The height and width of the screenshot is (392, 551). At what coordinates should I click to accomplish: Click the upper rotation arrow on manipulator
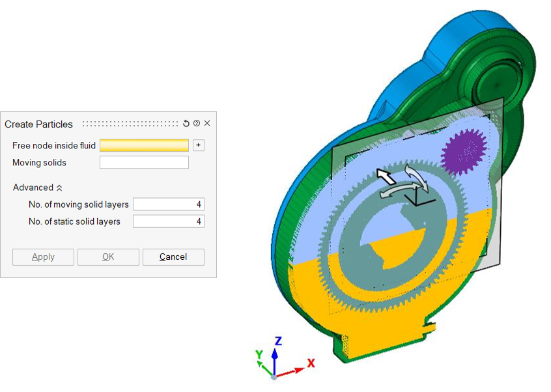[416, 176]
